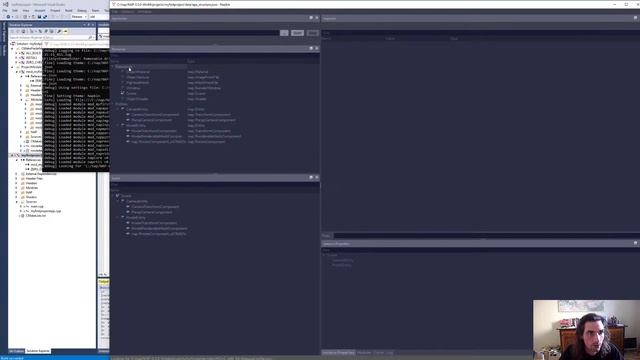Switch to the Modules bottom tab
The height and width of the screenshot is (360, 640).
[x=364, y=353]
